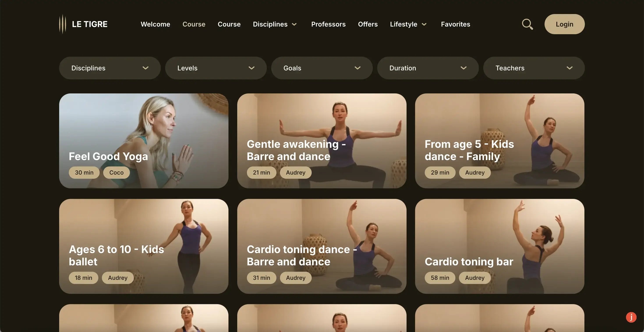Navigate to the Welcome menu item
This screenshot has height=332, width=644.
pyautogui.click(x=155, y=24)
